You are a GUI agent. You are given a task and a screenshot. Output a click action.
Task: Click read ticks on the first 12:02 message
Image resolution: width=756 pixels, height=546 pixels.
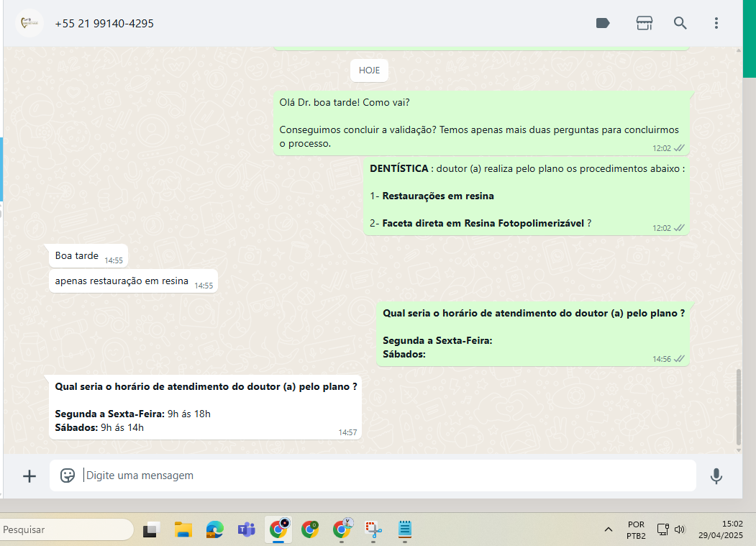679,148
